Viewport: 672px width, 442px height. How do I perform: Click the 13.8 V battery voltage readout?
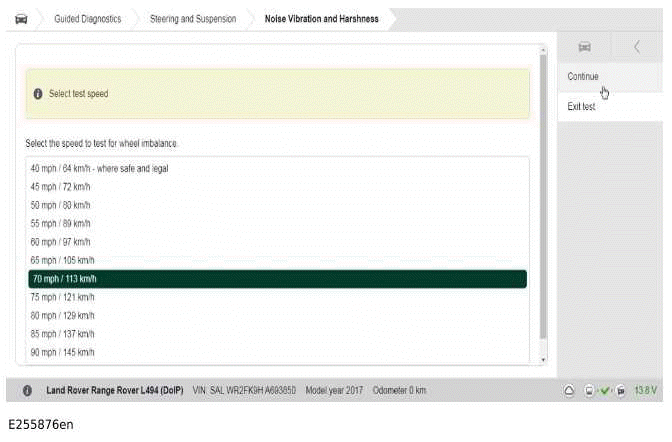pyautogui.click(x=645, y=390)
